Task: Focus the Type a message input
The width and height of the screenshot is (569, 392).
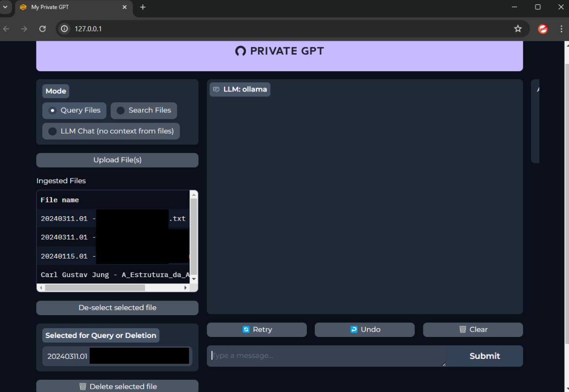Action: tap(326, 356)
